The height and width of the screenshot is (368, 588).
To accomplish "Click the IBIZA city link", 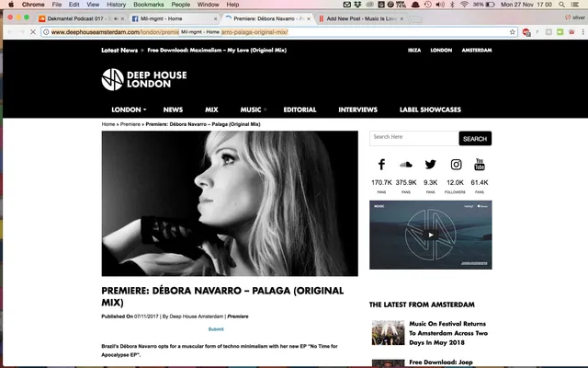I will (414, 50).
